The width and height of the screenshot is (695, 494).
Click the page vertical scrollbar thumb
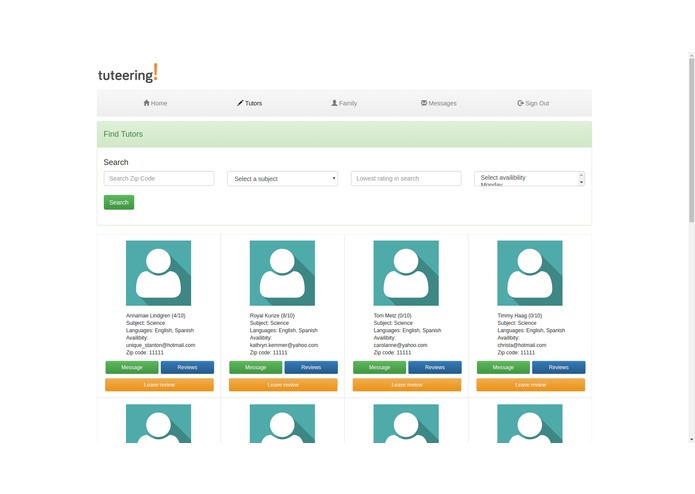pyautogui.click(x=691, y=140)
